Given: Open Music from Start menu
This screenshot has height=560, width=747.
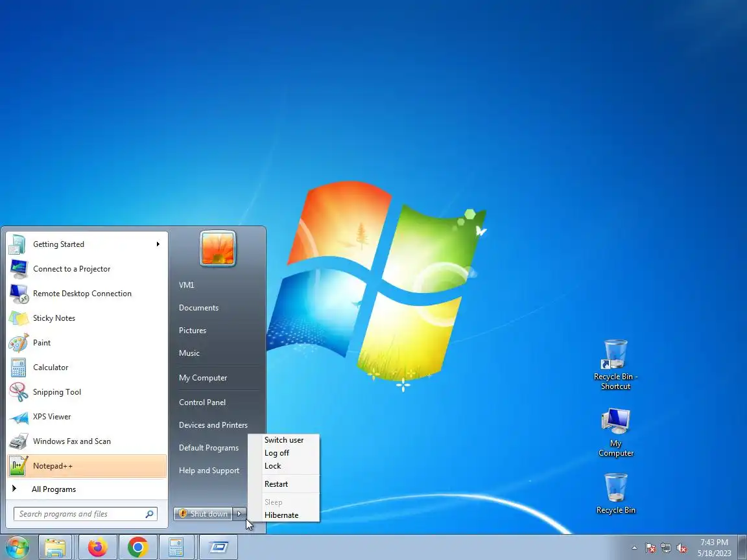Looking at the screenshot, I should (189, 353).
